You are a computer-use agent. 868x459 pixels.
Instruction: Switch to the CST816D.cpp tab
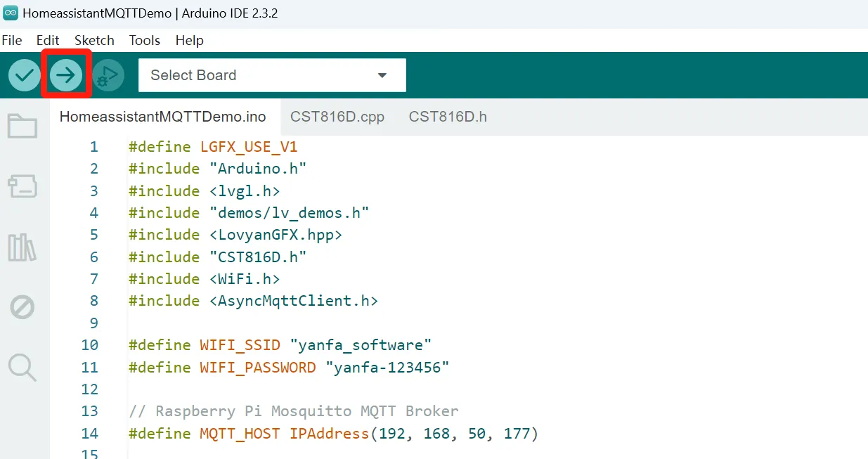(337, 117)
